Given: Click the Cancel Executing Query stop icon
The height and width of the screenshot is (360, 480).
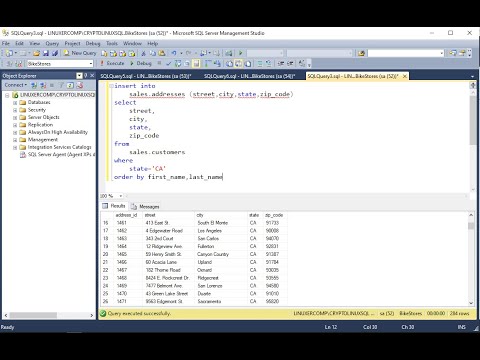Looking at the screenshot, I should 159,63.
